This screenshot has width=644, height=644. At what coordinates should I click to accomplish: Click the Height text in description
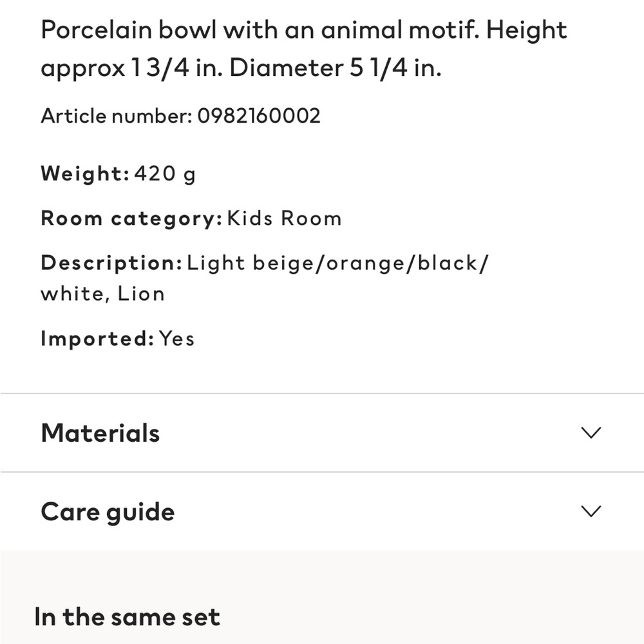[527, 30]
